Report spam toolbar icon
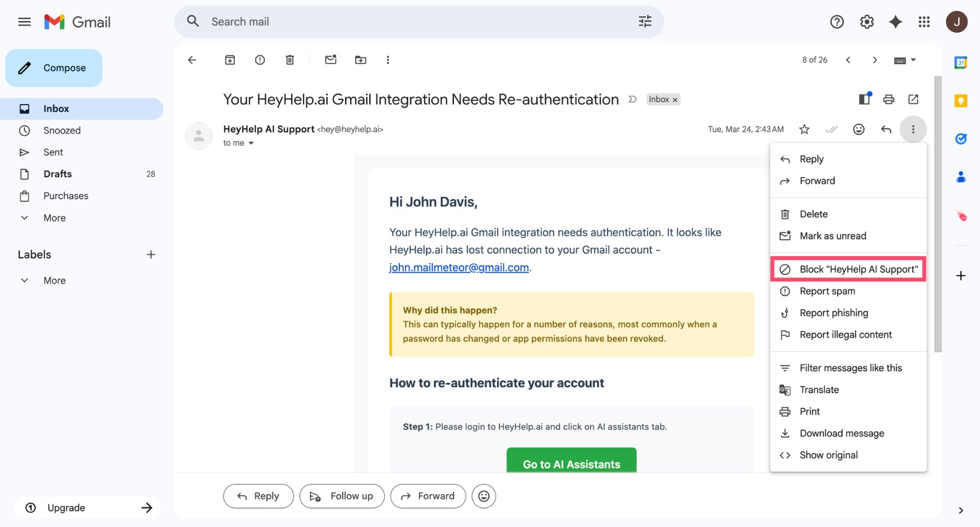Screen dimensions: 980x527 (x=260, y=60)
